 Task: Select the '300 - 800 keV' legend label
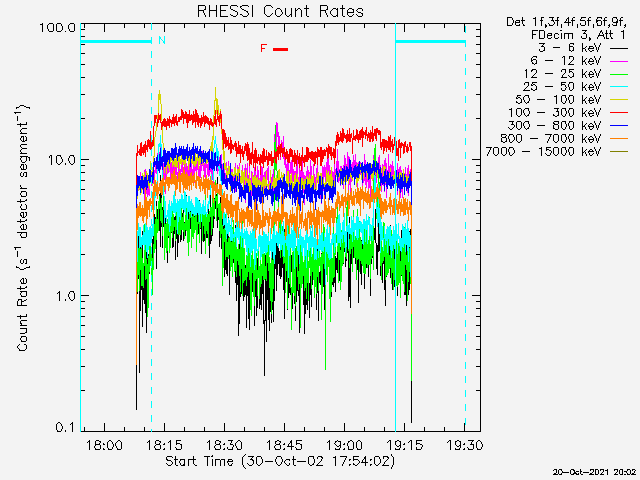555,126
